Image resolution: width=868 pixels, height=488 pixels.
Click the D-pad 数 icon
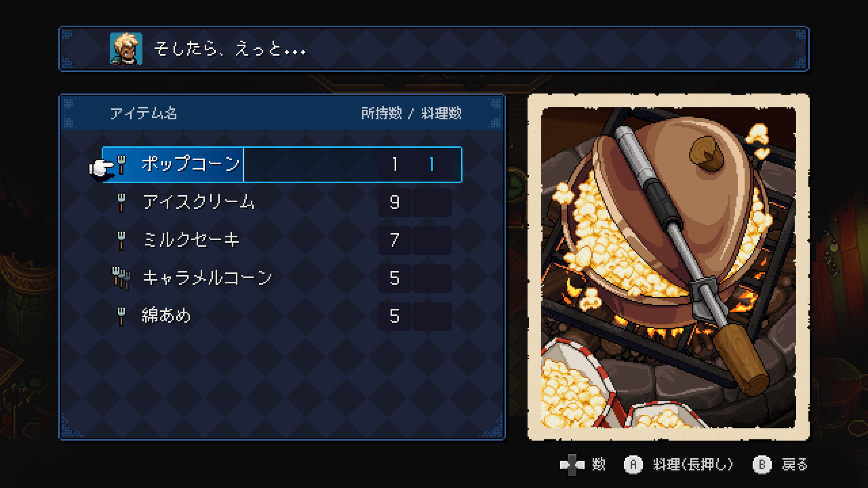572,465
